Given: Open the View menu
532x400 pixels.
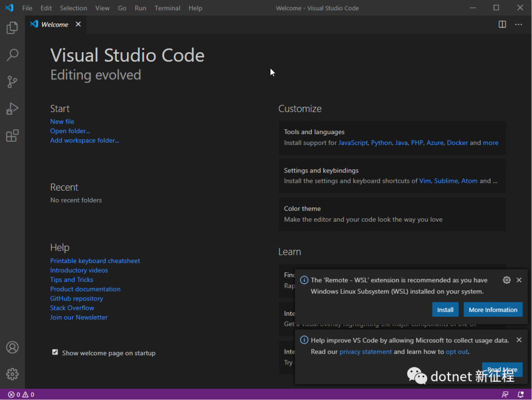Looking at the screenshot, I should pos(102,8).
